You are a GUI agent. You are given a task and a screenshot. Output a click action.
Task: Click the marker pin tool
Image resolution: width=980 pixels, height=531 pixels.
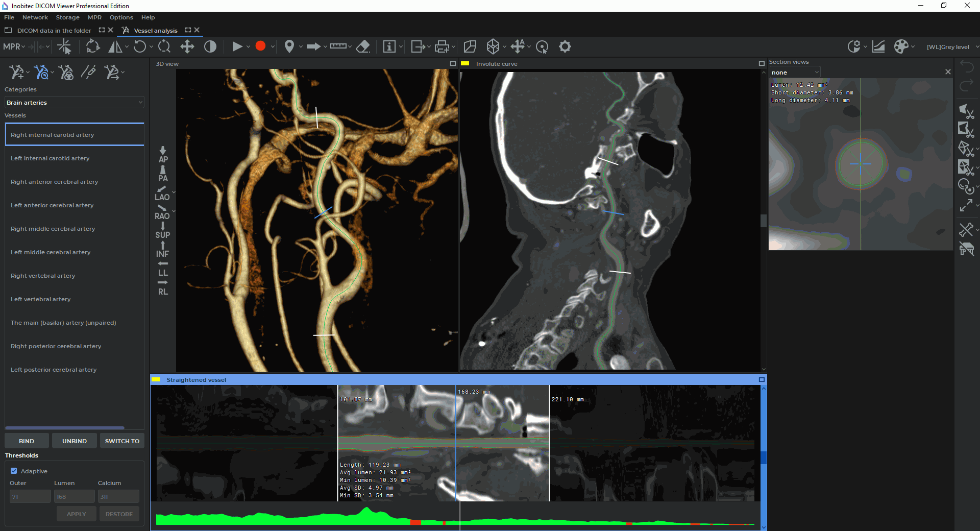click(289, 46)
